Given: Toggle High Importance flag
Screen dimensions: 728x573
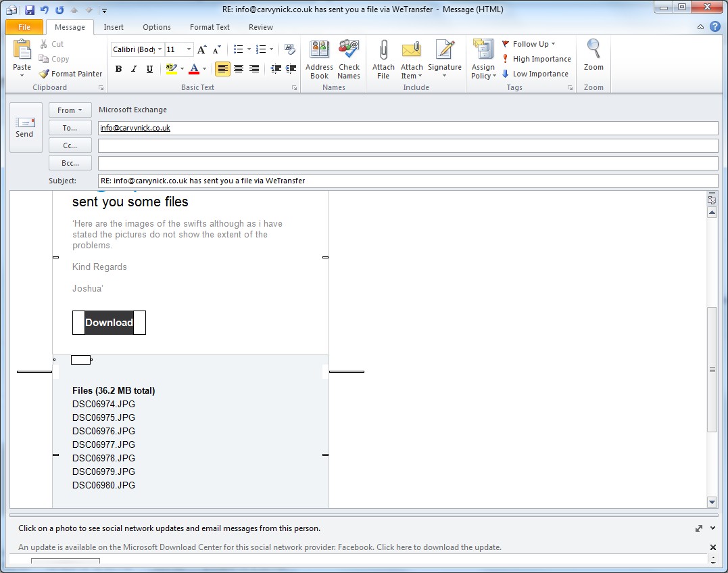Looking at the screenshot, I should point(537,59).
